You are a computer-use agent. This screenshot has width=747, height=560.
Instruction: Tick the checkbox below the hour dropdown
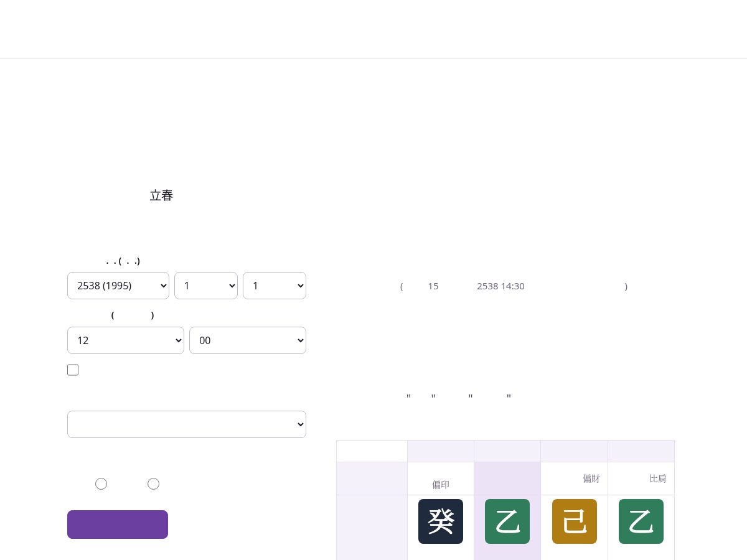click(x=73, y=370)
